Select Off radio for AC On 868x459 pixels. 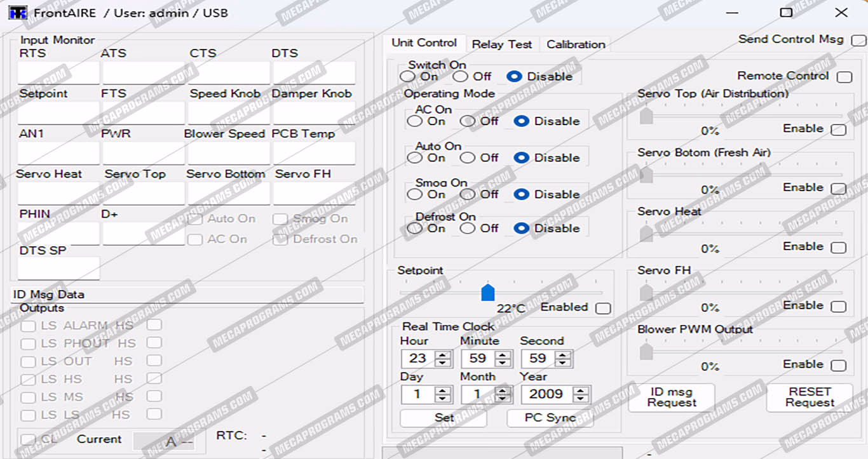click(x=468, y=121)
